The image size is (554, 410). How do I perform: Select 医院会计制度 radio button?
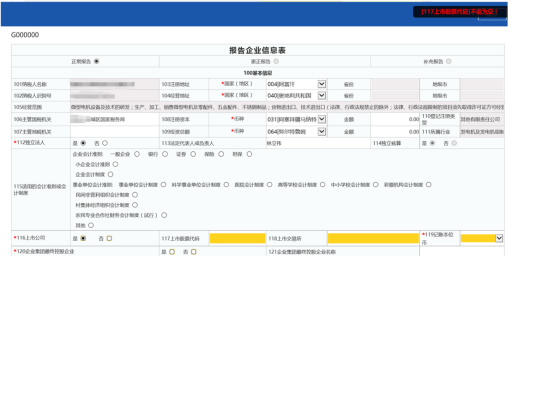pos(270,184)
